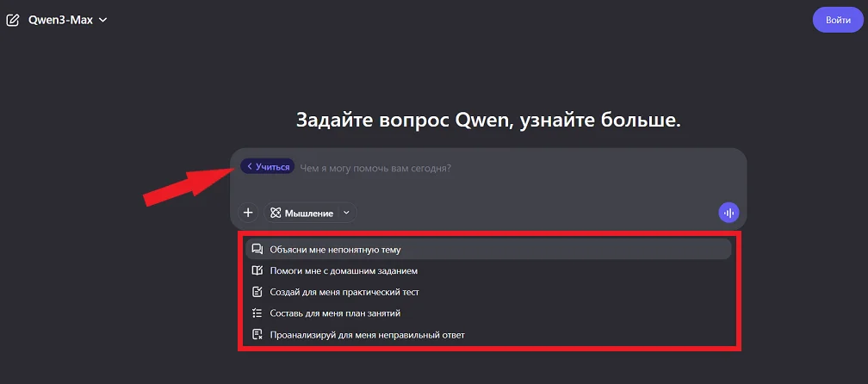Click the document-x icon beside Проанализируй
The width and height of the screenshot is (868, 384).
coord(257,334)
